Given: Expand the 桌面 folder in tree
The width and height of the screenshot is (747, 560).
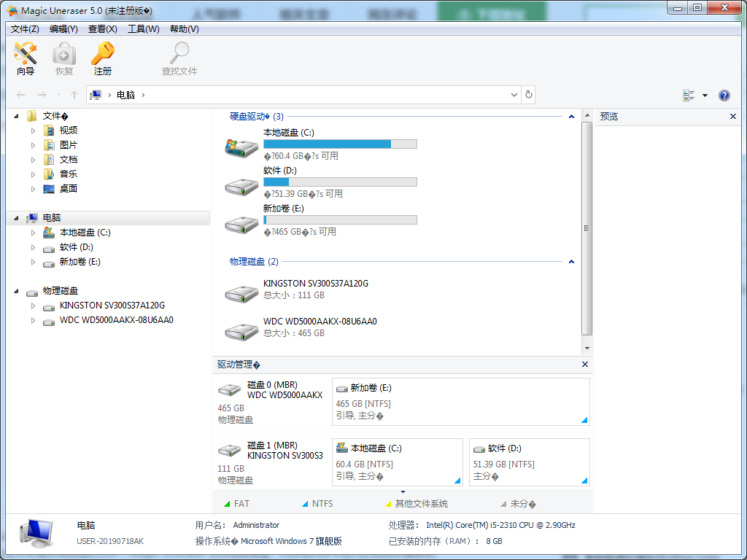Looking at the screenshot, I should [33, 189].
